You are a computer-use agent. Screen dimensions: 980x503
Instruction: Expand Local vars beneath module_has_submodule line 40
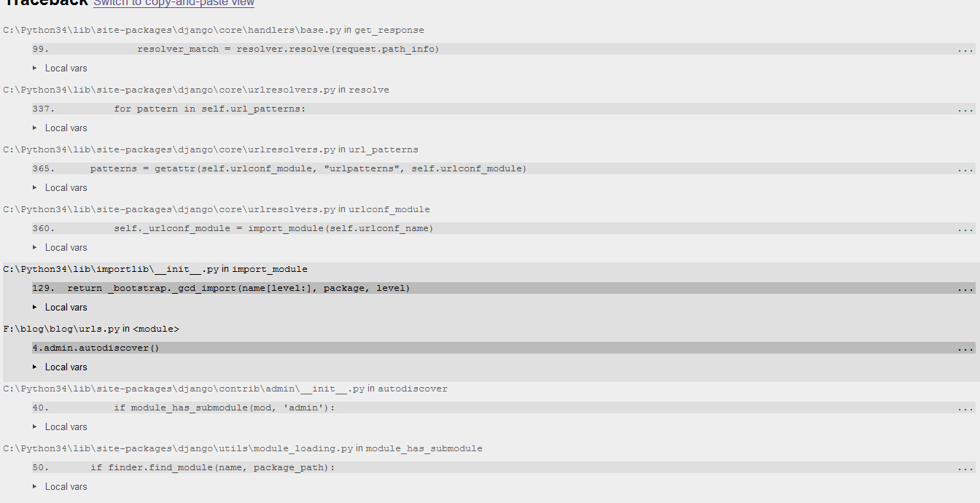pyautogui.click(x=66, y=426)
